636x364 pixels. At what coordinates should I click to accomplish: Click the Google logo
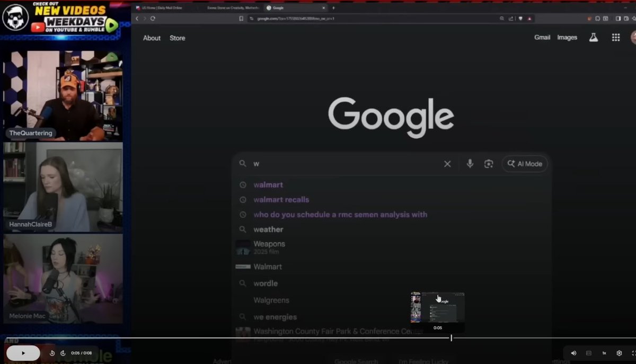pos(391,118)
